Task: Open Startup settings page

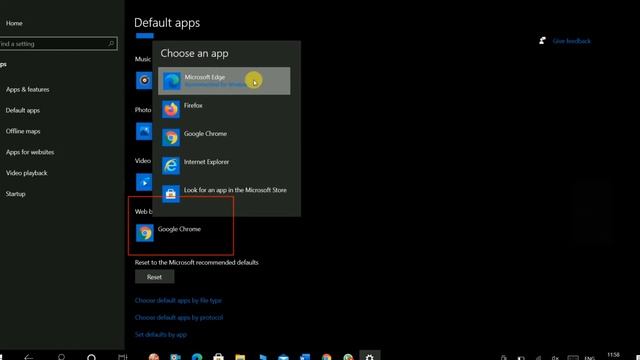Action: tap(16, 194)
